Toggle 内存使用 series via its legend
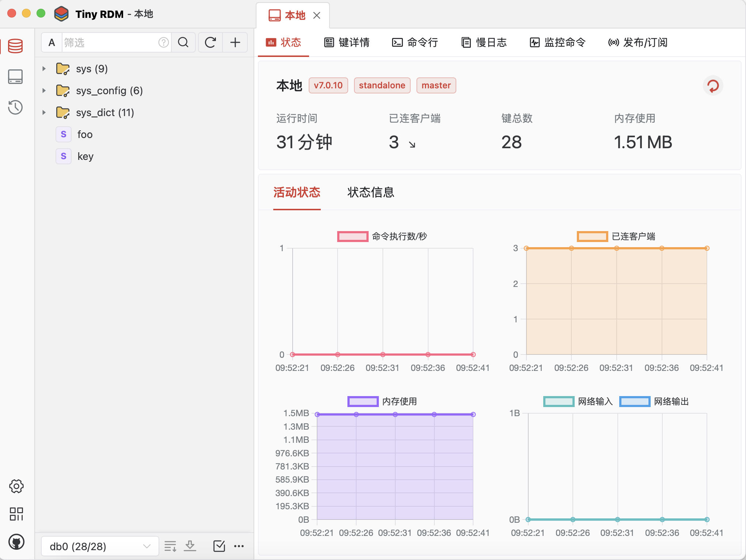This screenshot has height=560, width=746. pos(382,402)
